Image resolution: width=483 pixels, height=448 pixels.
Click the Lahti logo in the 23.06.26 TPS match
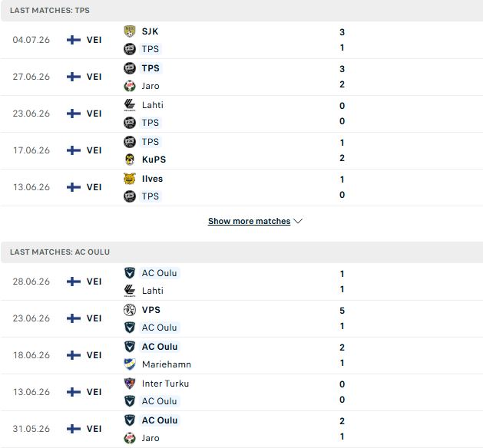tap(129, 105)
